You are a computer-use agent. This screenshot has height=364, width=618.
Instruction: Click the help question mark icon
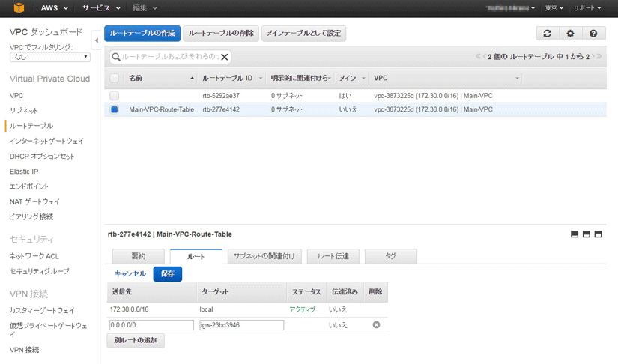[593, 34]
